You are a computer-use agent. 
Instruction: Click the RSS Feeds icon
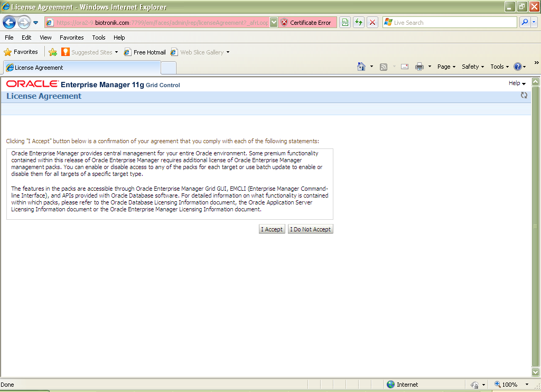coord(384,67)
